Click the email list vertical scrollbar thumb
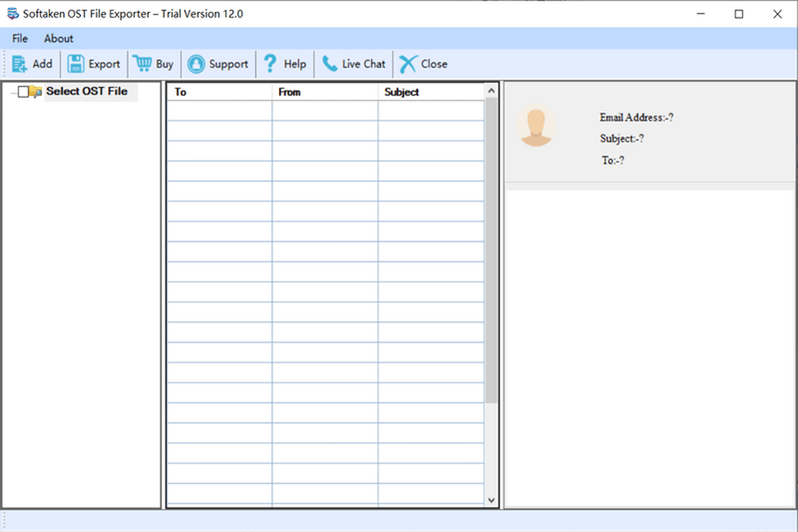Viewport: 798px width, 532px height. pyautogui.click(x=491, y=250)
